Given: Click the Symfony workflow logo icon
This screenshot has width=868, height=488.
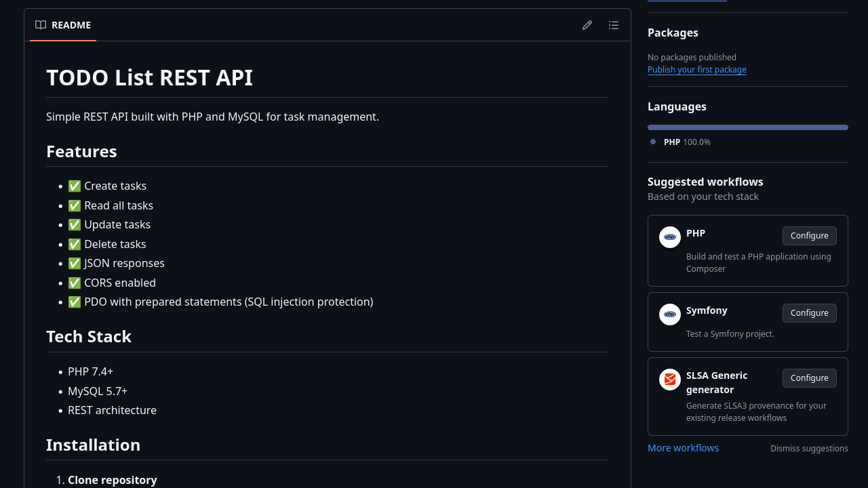Looking at the screenshot, I should pos(670,314).
